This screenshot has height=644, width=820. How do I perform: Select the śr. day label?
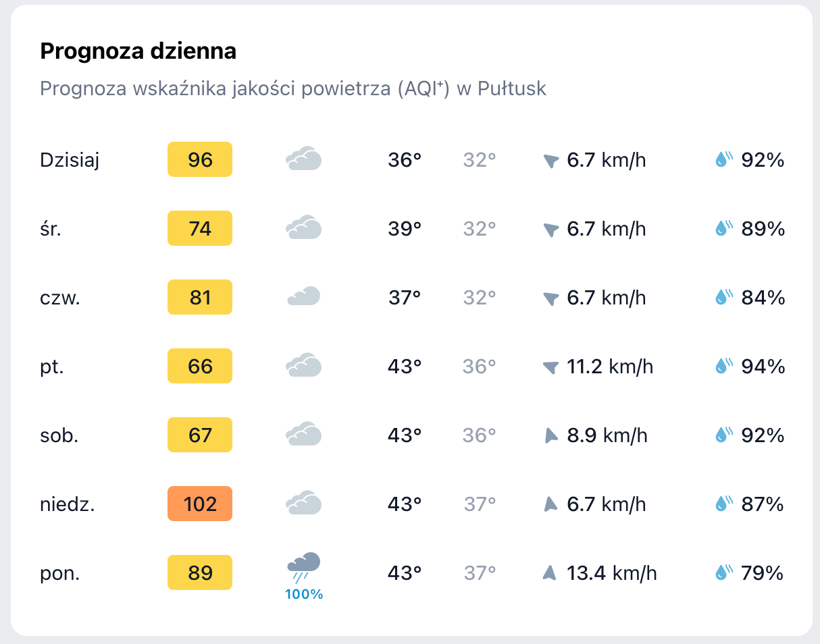(51, 229)
